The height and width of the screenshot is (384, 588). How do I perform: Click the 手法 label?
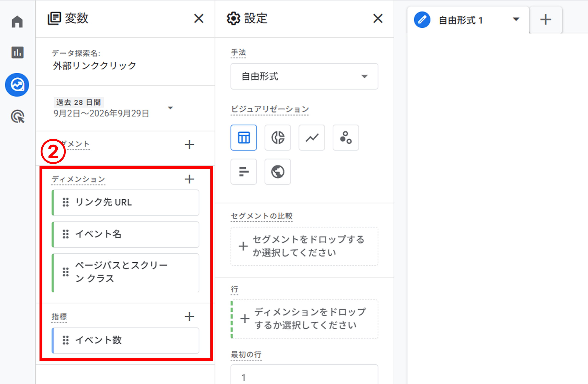(x=238, y=52)
